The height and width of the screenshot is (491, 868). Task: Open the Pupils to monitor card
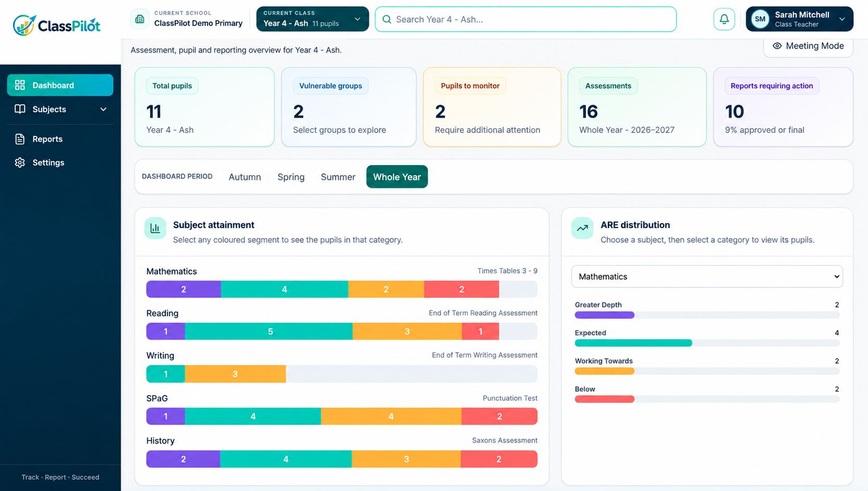pos(492,107)
